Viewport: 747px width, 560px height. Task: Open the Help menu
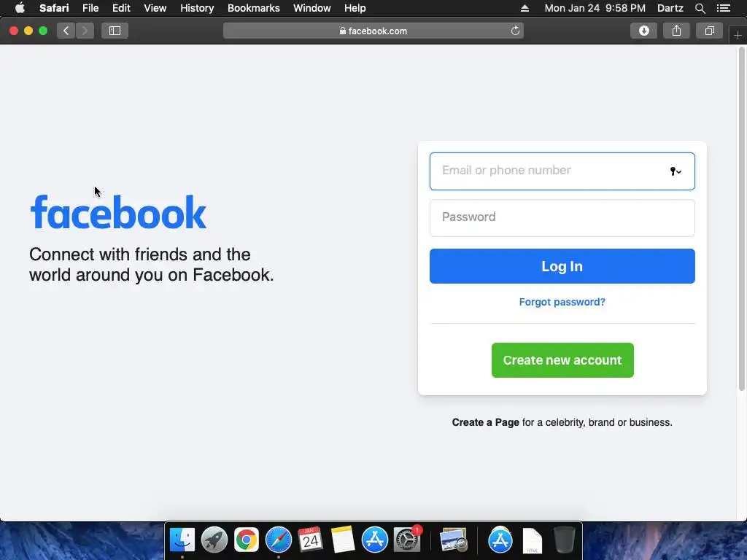coord(355,8)
